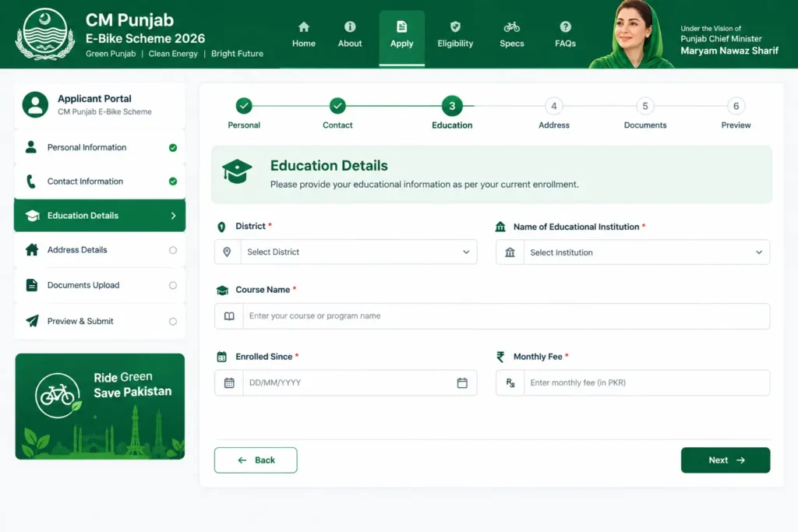Select the Apply tab
798x532 pixels.
(401, 37)
